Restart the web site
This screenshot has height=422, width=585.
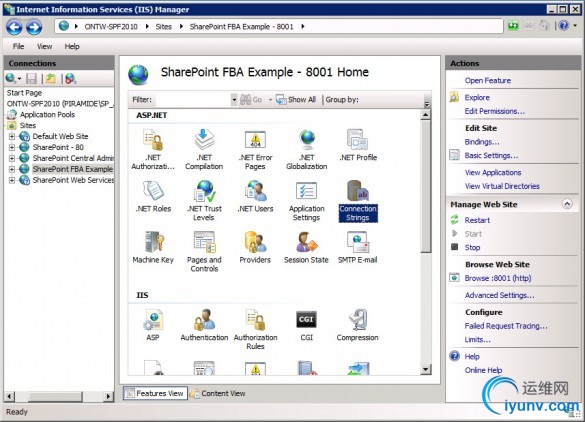477,220
